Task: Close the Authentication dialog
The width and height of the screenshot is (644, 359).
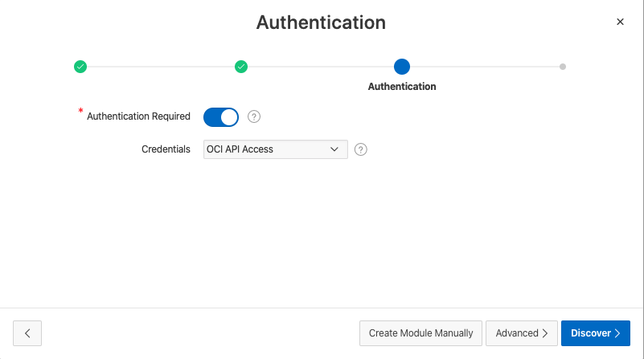Action: (x=620, y=22)
